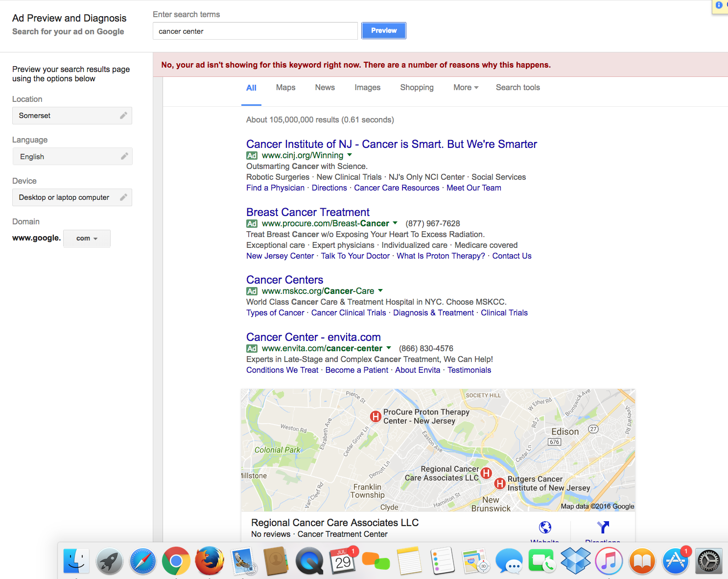Edit the Desktop or laptop computer device pencil icon
Screen dimensions: 728x579
[x=123, y=197]
